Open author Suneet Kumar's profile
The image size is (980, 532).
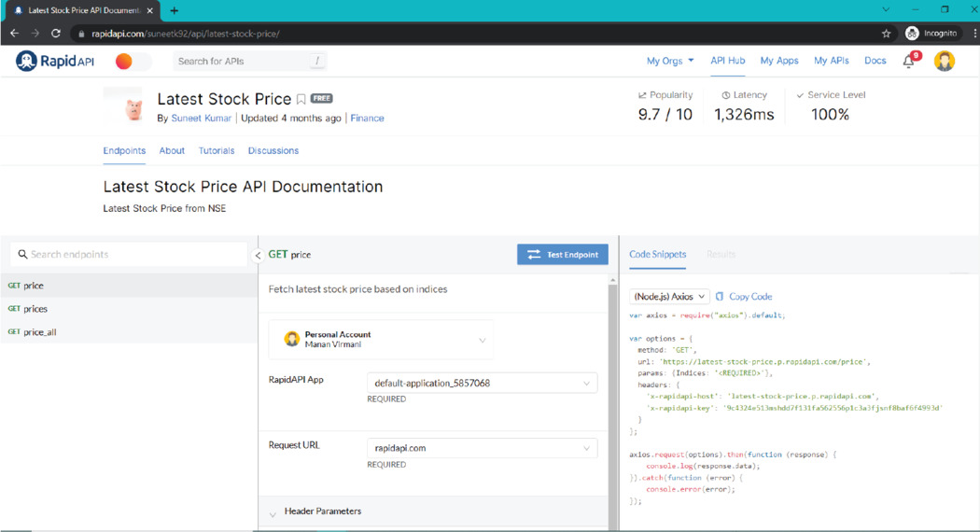(x=202, y=119)
